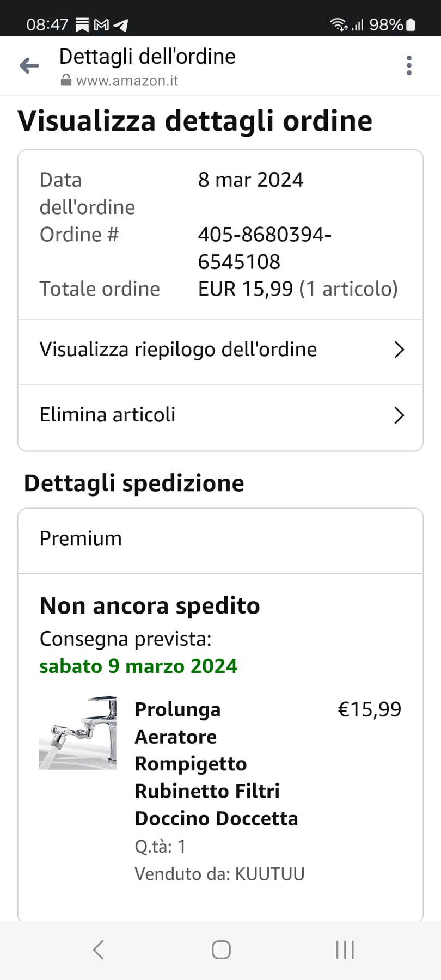This screenshot has width=441, height=980.
Task: Tap the www.amazon.it URL text
Action: point(127,81)
